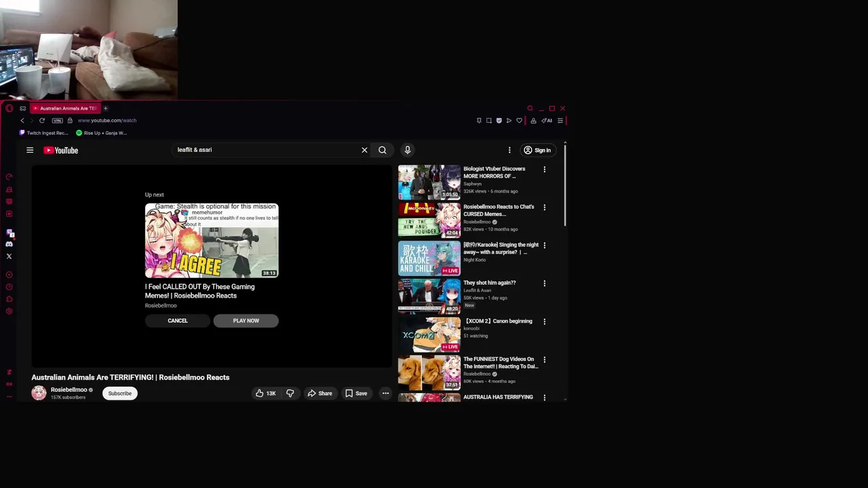Open the Opera main menu logo
The height and width of the screenshot is (488, 868).
(9, 108)
